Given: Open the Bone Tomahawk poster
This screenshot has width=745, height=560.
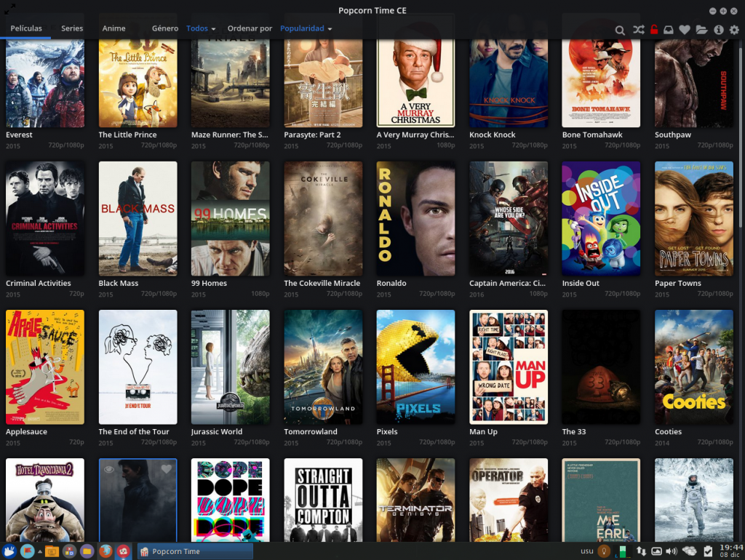Looking at the screenshot, I should [x=601, y=83].
